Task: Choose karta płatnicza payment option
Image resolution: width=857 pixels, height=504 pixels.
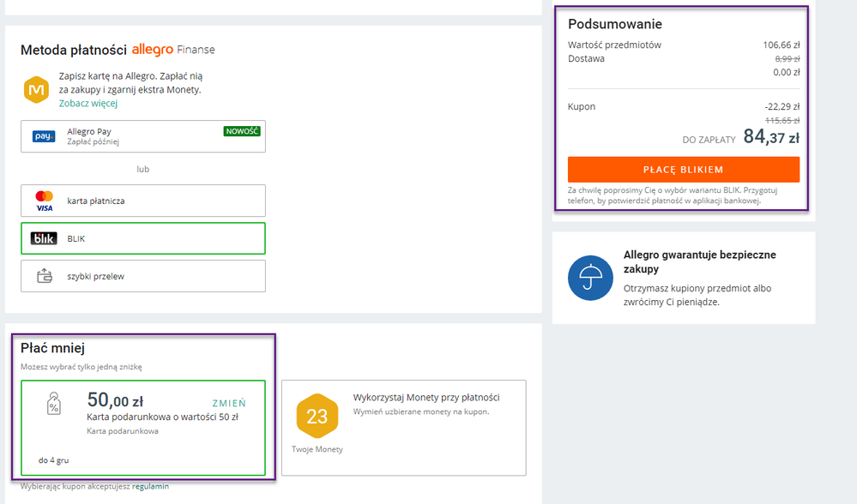Action: click(143, 201)
